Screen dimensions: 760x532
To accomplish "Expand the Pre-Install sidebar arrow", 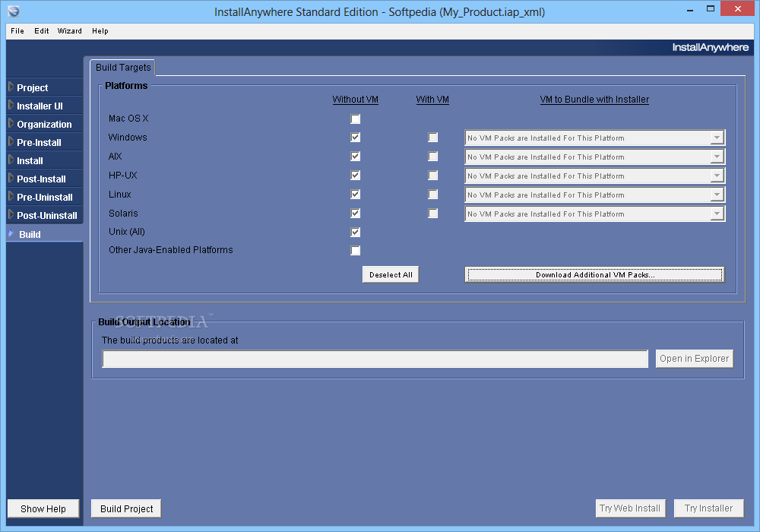I will click(11, 141).
